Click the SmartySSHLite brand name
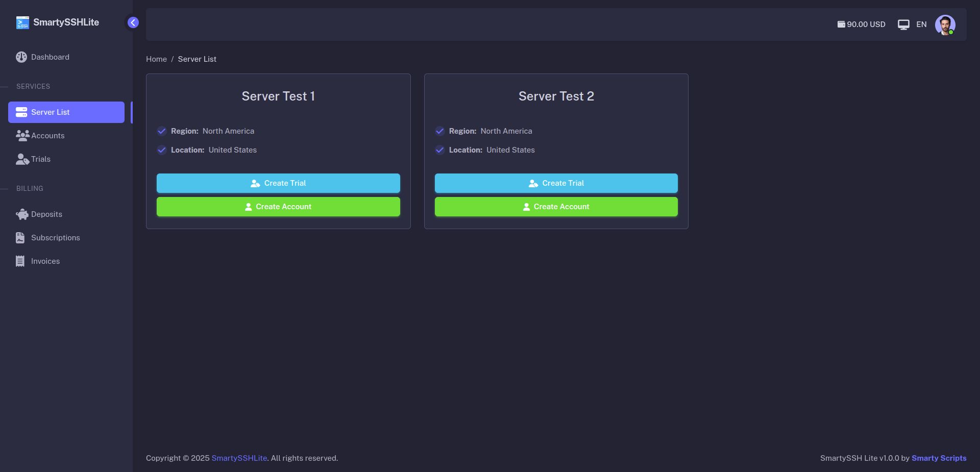Image resolution: width=980 pixels, height=472 pixels. pos(66,22)
